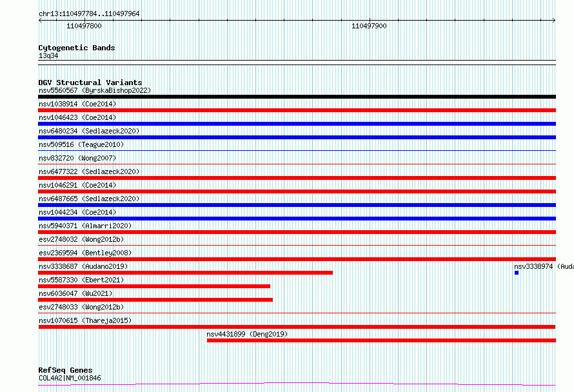Select the blue nsv6487665 variant bar
574x392 pixels.
(x=297, y=205)
